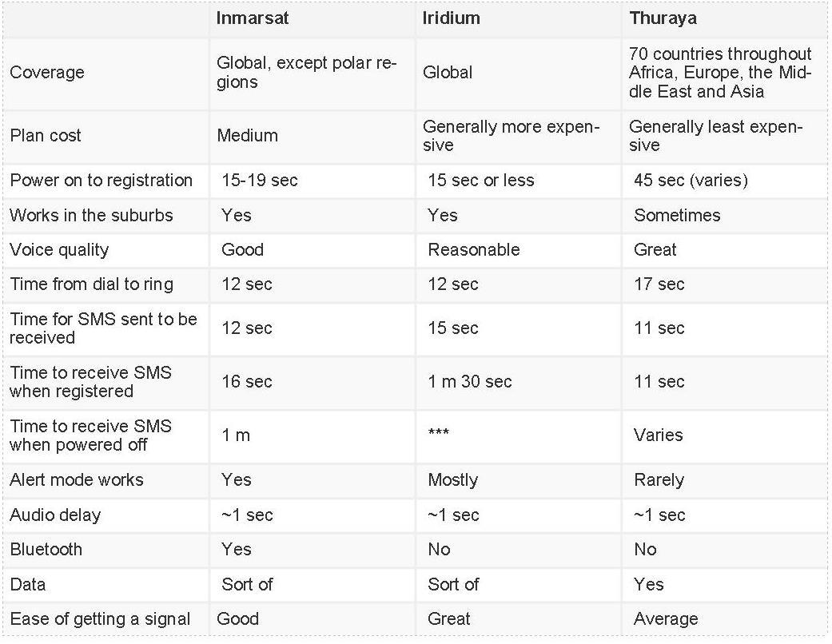
Task: Select the Audio delay row label
Action: pos(55,515)
